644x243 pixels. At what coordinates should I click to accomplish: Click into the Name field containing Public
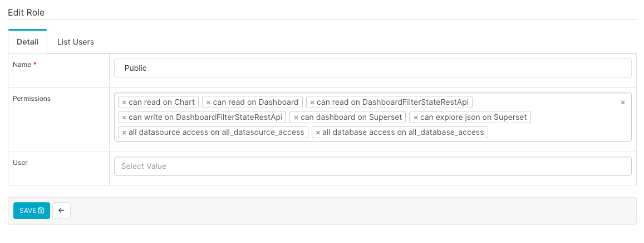point(372,68)
